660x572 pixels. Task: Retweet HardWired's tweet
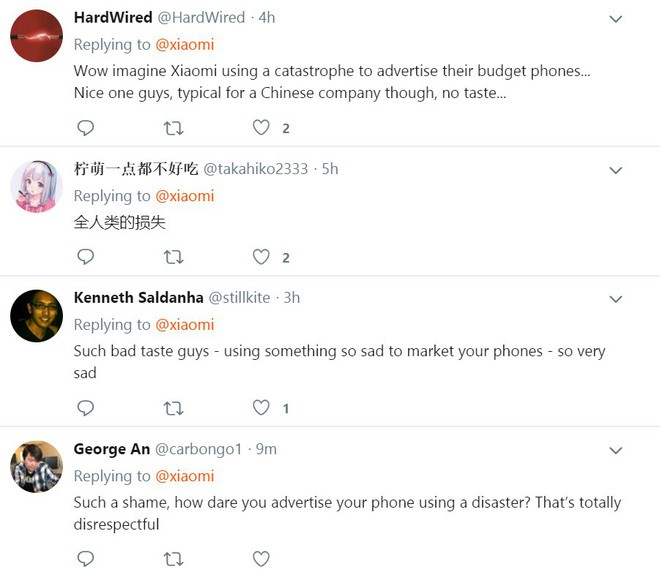[173, 128]
